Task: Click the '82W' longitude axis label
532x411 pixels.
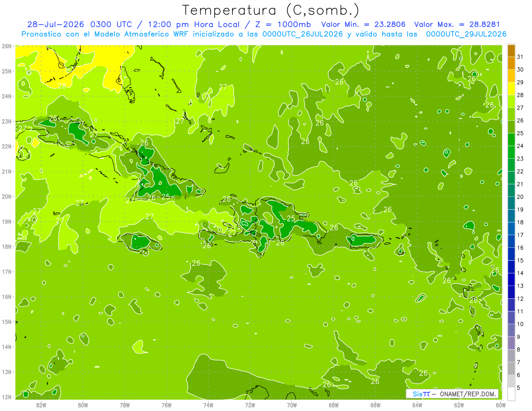Action: click(41, 405)
